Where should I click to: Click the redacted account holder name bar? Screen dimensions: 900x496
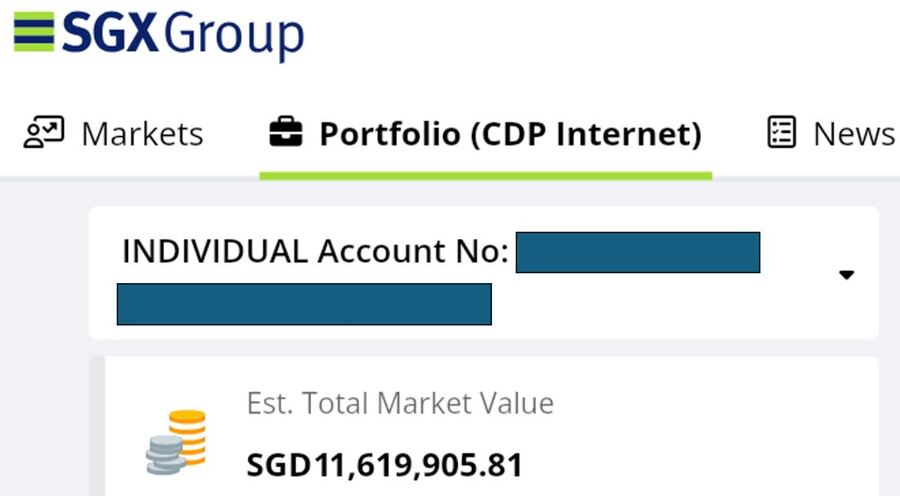(x=304, y=304)
